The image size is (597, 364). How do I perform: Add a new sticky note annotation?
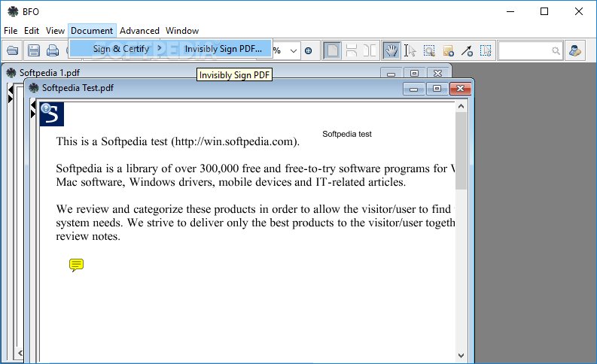click(x=448, y=50)
